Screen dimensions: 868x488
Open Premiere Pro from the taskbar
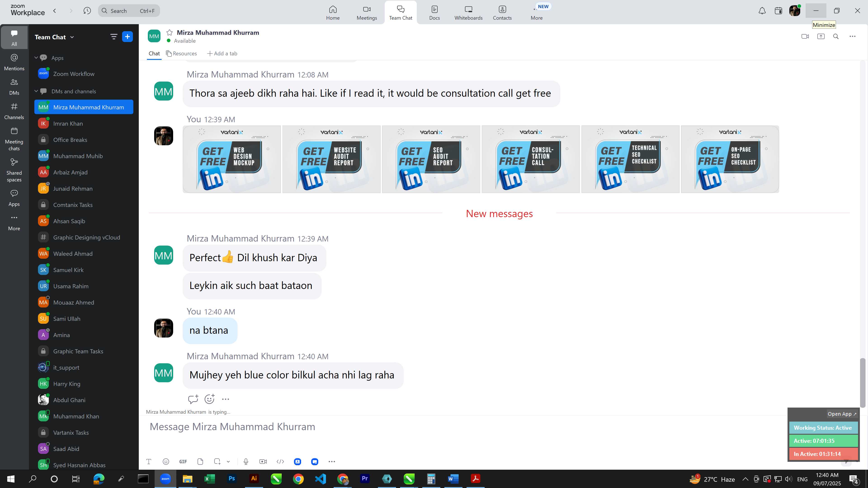[x=365, y=479]
